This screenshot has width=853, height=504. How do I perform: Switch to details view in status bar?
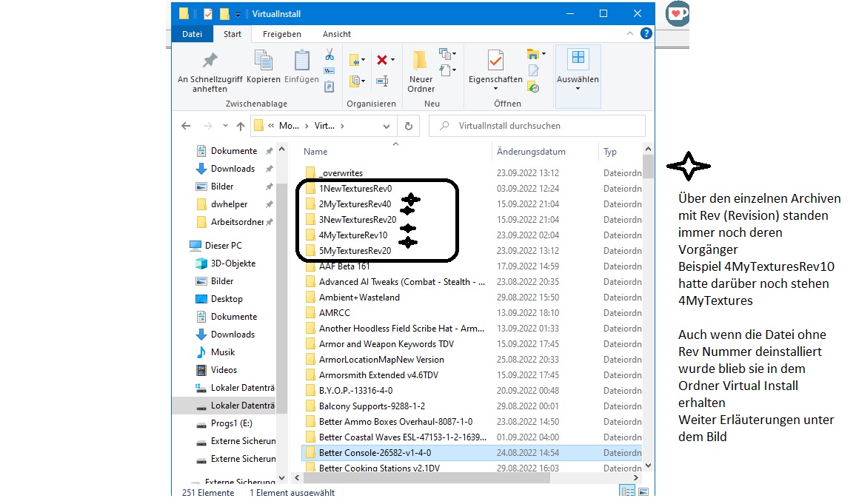[627, 492]
